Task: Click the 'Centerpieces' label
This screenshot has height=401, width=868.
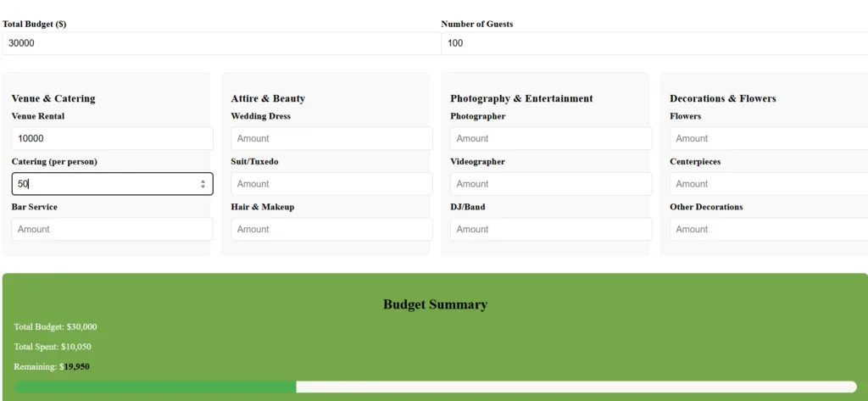Action: [x=695, y=162]
